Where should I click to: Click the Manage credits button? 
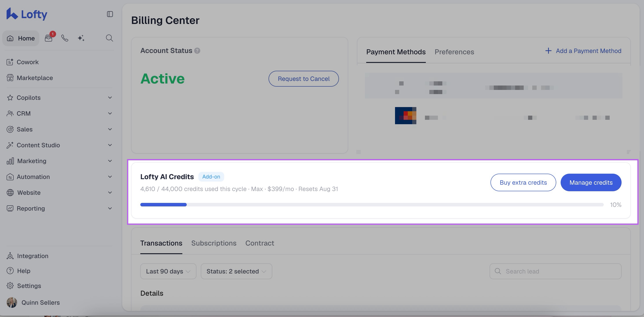[x=591, y=183]
